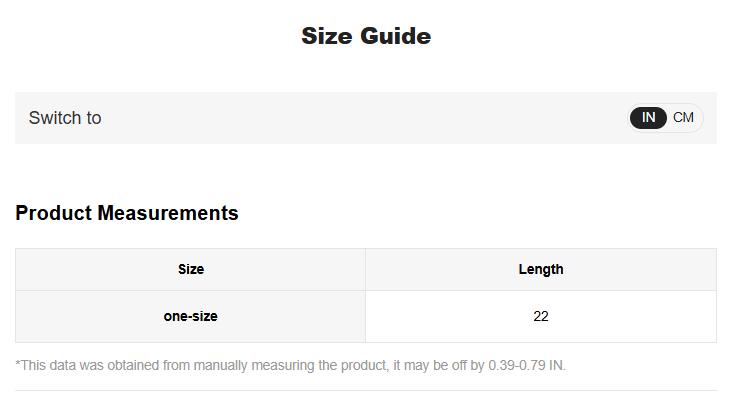Click the divider line below the disclaimer
Viewport: 733px width, 405px height.
coord(366,390)
